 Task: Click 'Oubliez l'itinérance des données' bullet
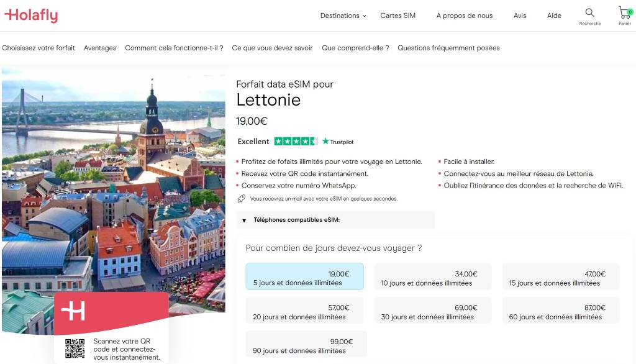(534, 186)
